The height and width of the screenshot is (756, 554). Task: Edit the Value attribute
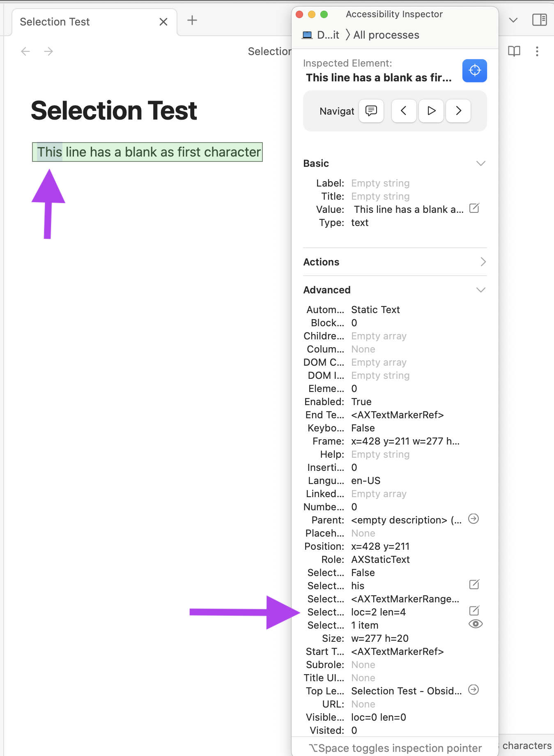coord(474,209)
